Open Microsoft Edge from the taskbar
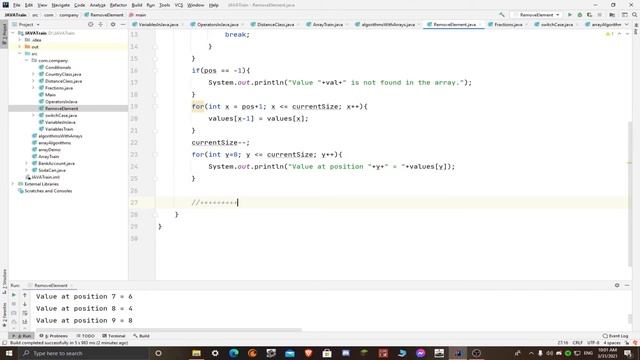Image resolution: width=640 pixels, height=360 pixels. tap(234, 353)
